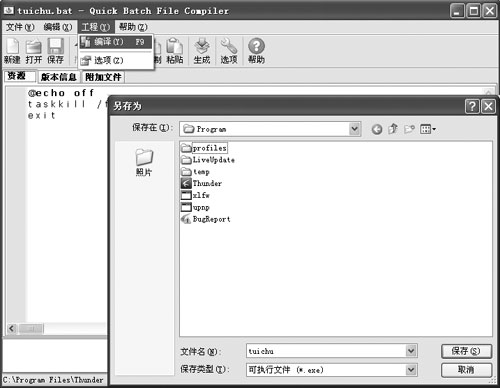Click the Paste (粘贴) toolbar icon

tap(175, 51)
